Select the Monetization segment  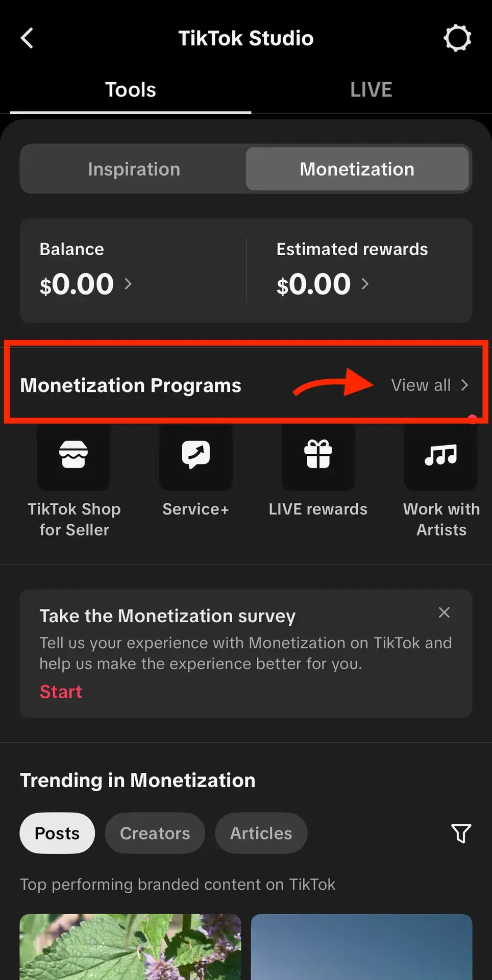click(357, 169)
